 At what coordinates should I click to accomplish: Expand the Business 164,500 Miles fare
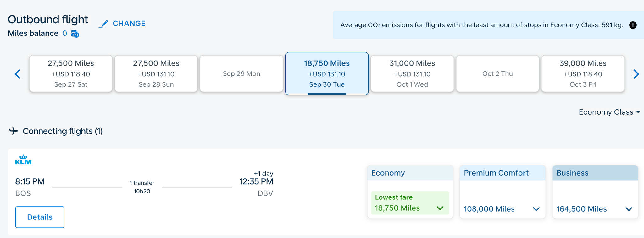click(629, 209)
